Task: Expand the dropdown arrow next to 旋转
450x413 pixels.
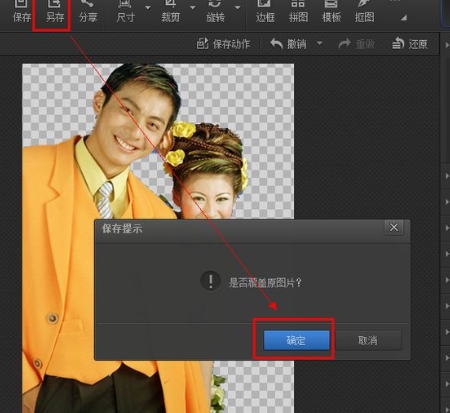Action: [x=238, y=7]
